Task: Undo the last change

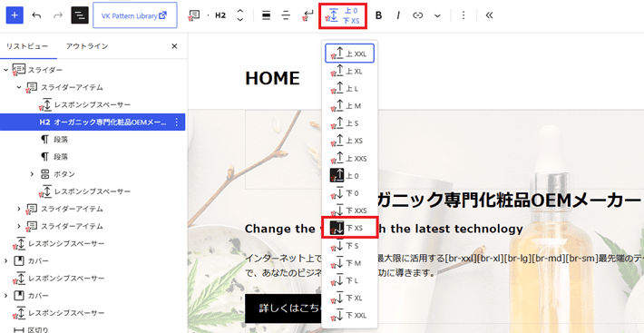Action: click(36, 15)
